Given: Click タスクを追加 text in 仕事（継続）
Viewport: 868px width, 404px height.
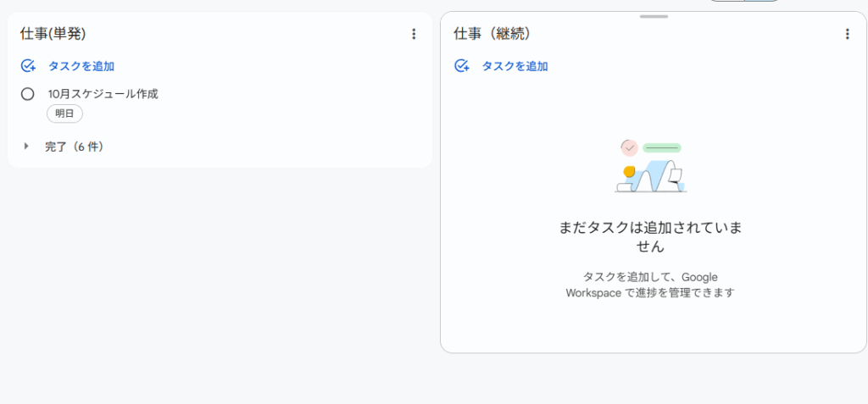Looking at the screenshot, I should [515, 66].
